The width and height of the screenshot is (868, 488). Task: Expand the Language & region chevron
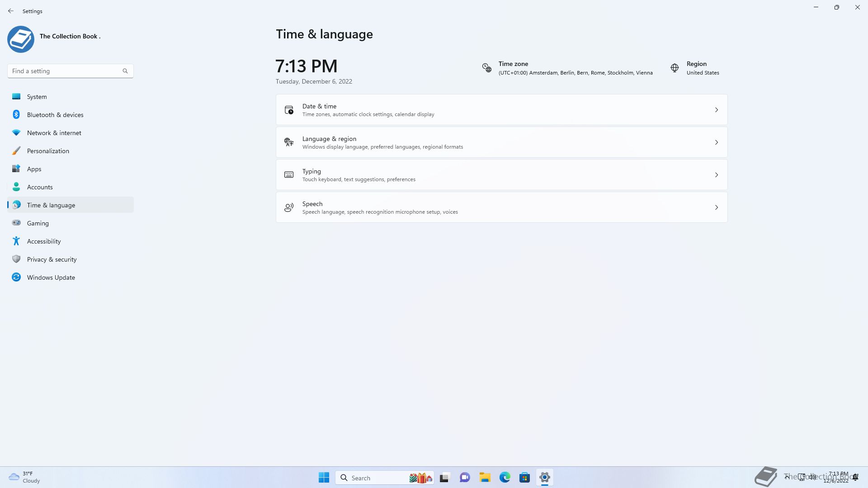(x=716, y=142)
